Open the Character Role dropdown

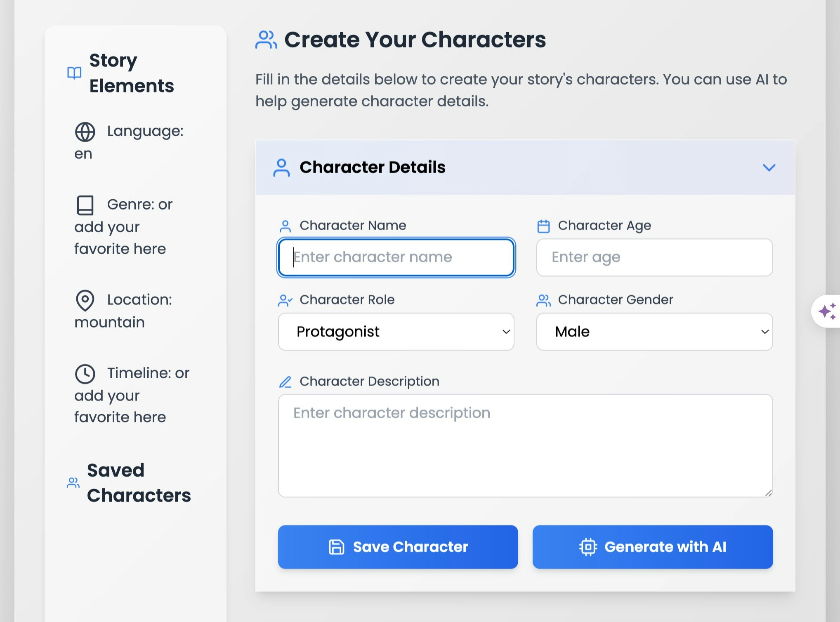point(396,332)
